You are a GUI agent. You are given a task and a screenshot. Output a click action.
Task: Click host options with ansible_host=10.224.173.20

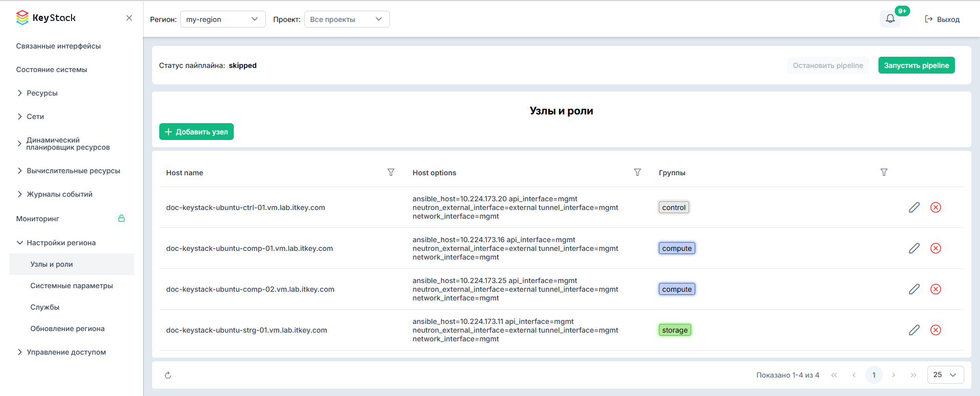516,207
